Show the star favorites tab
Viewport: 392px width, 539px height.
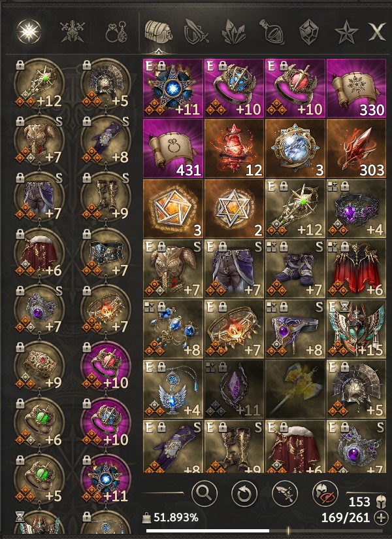coord(346,32)
